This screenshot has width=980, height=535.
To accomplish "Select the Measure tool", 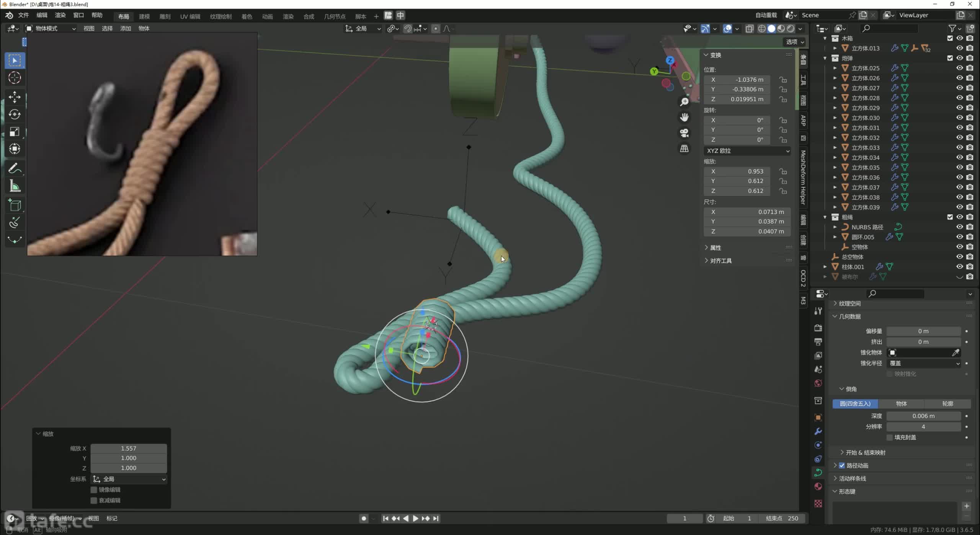I will point(15,186).
